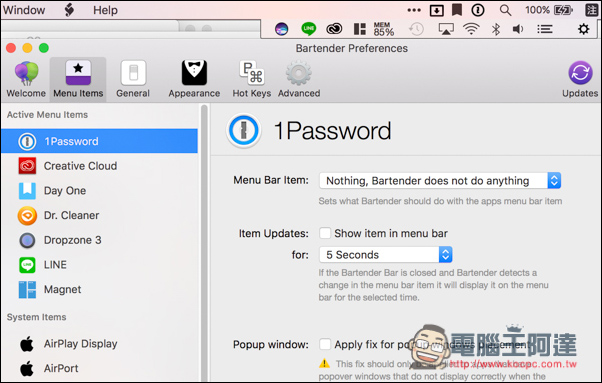Click the sidebar list scrollbar

point(204,243)
